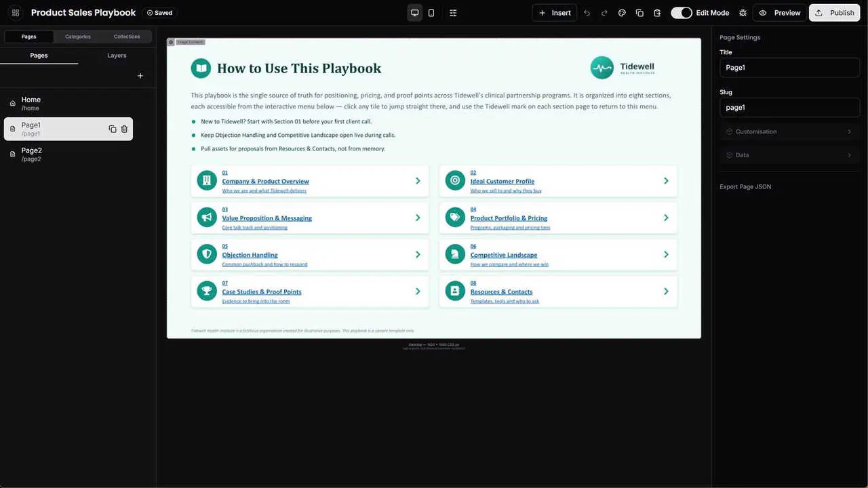This screenshot has width=868, height=488.
Task: Click the Saved status badge
Action: tap(159, 13)
